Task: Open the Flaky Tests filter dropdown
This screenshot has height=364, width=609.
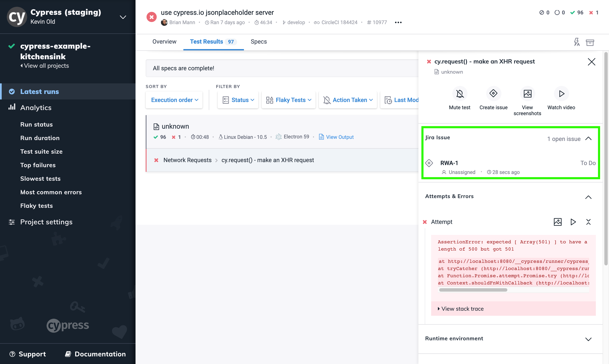Action: (x=288, y=100)
